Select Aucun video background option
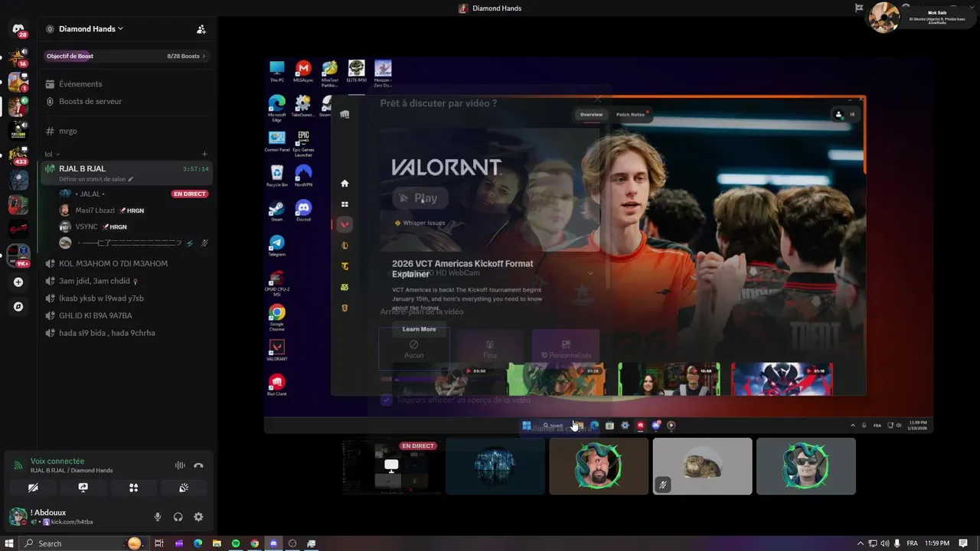Screen dimensions: 980x551 coord(413,349)
